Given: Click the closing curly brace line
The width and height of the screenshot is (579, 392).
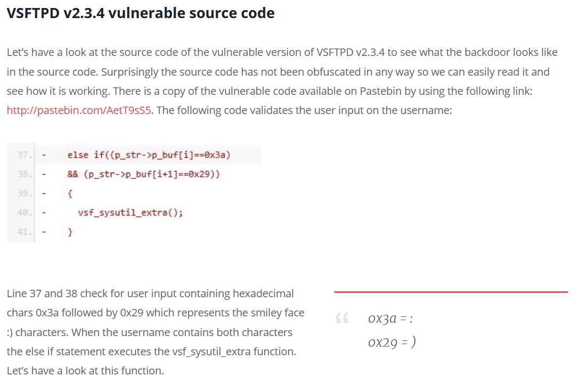Looking at the screenshot, I should (x=70, y=232).
